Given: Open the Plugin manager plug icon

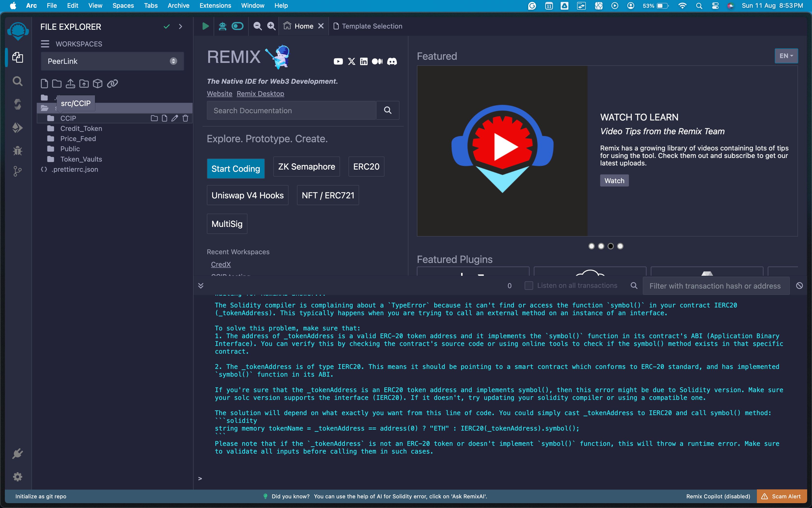Looking at the screenshot, I should (x=17, y=454).
